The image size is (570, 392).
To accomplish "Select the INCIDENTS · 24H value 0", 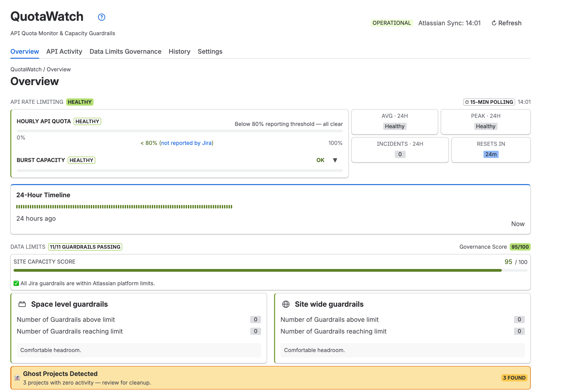I will [400, 154].
